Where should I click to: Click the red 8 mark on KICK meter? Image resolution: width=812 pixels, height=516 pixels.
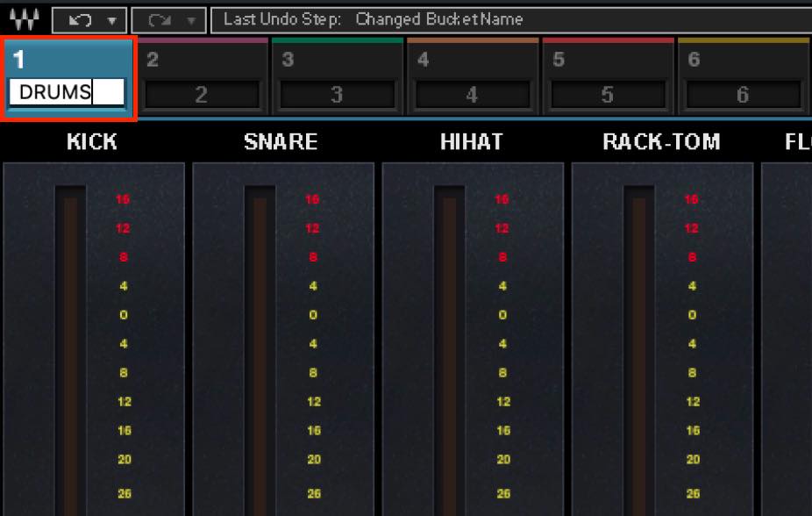pos(124,257)
